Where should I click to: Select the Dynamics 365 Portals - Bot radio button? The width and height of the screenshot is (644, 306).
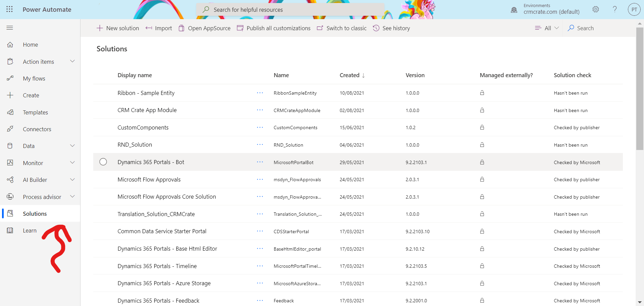(103, 162)
